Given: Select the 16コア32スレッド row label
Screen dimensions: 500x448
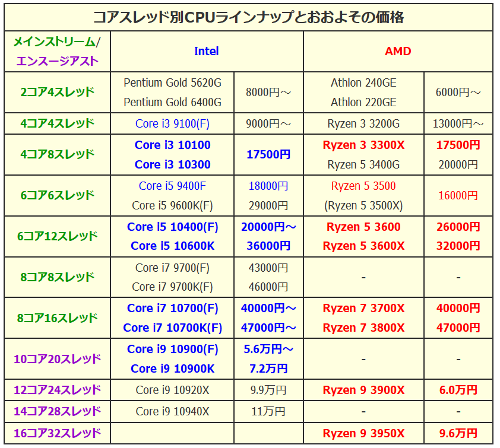Looking at the screenshot, I should [58, 433].
